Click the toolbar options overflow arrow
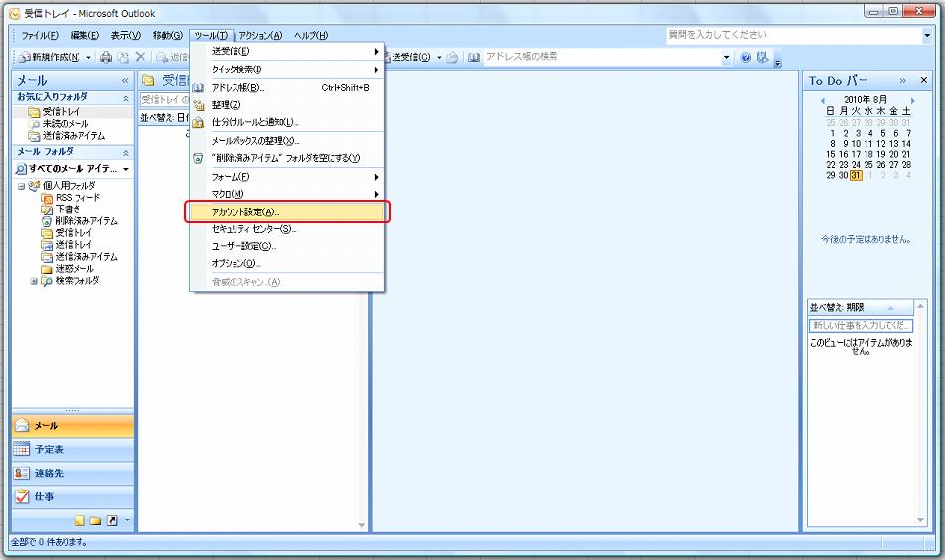The width and height of the screenshot is (945, 560). coord(777,63)
